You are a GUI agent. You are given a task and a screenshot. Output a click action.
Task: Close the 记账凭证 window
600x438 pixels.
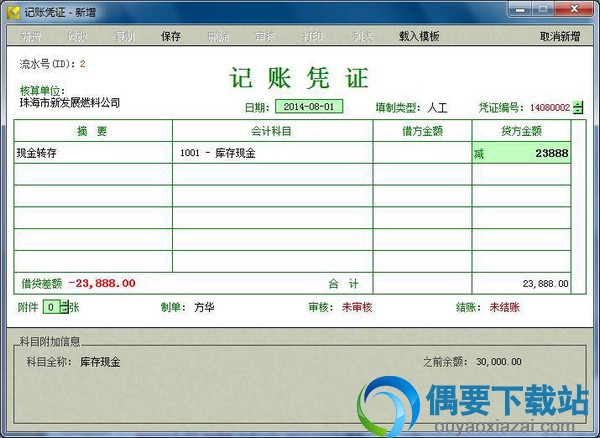(574, 9)
